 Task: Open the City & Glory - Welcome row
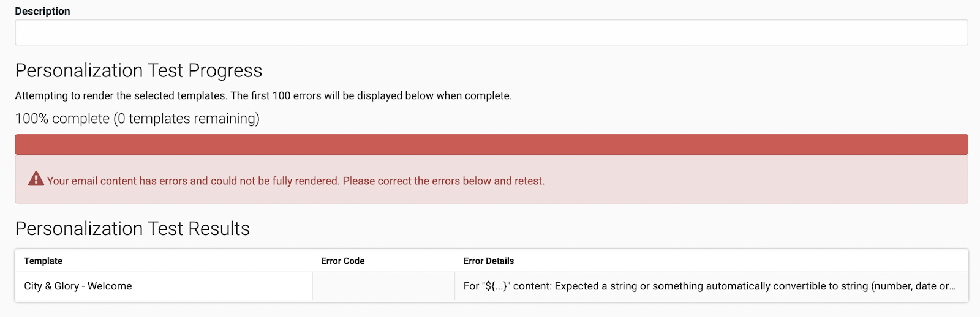coord(491,286)
